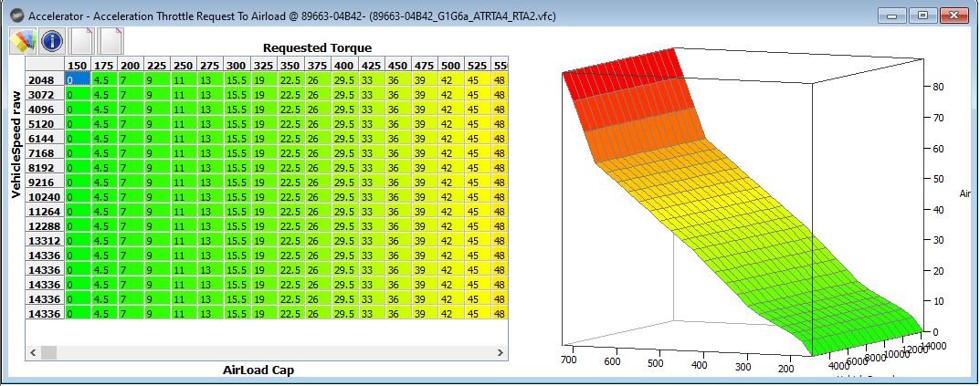This screenshot has width=980, height=386.
Task: Click the table's left scroll arrow
Action: point(33,353)
